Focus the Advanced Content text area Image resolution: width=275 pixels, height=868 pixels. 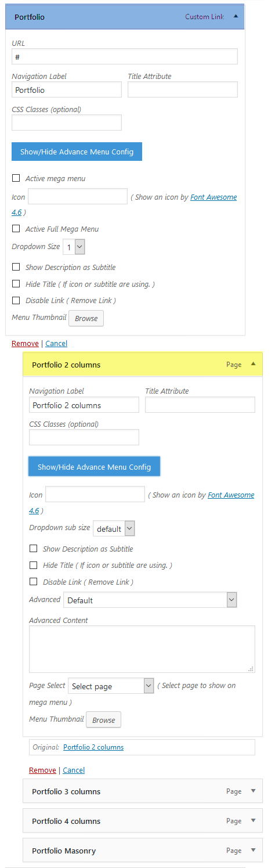click(x=142, y=649)
